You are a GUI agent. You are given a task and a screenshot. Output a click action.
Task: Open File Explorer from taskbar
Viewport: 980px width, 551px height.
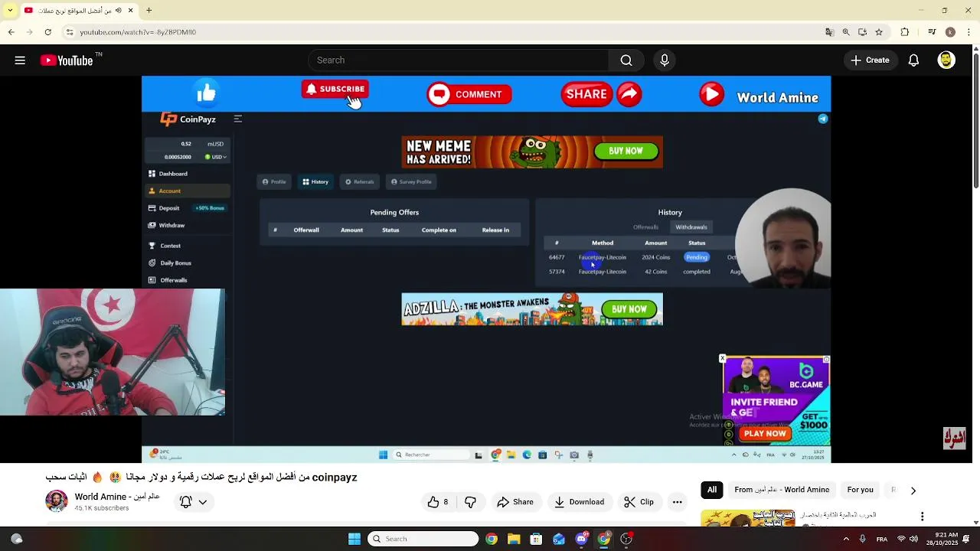click(514, 539)
